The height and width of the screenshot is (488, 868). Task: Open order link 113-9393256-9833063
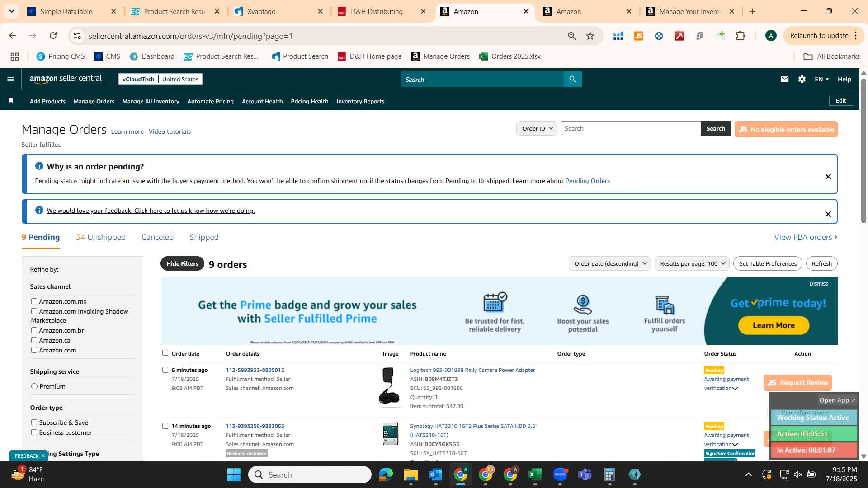pyautogui.click(x=255, y=426)
